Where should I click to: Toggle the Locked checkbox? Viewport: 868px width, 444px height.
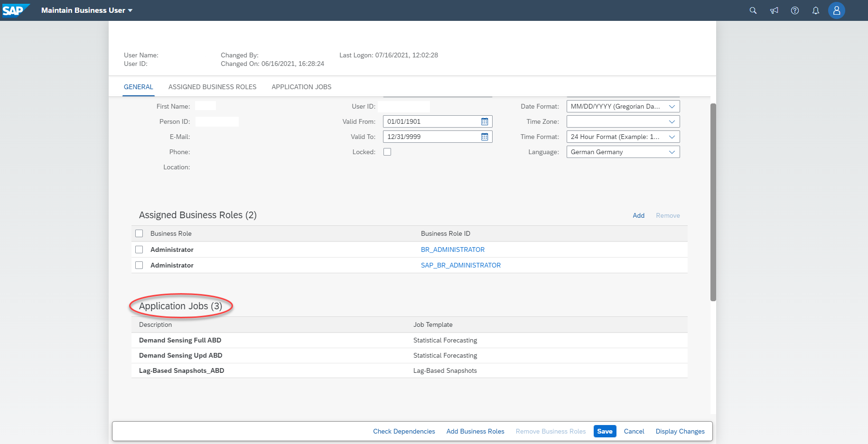pos(387,152)
